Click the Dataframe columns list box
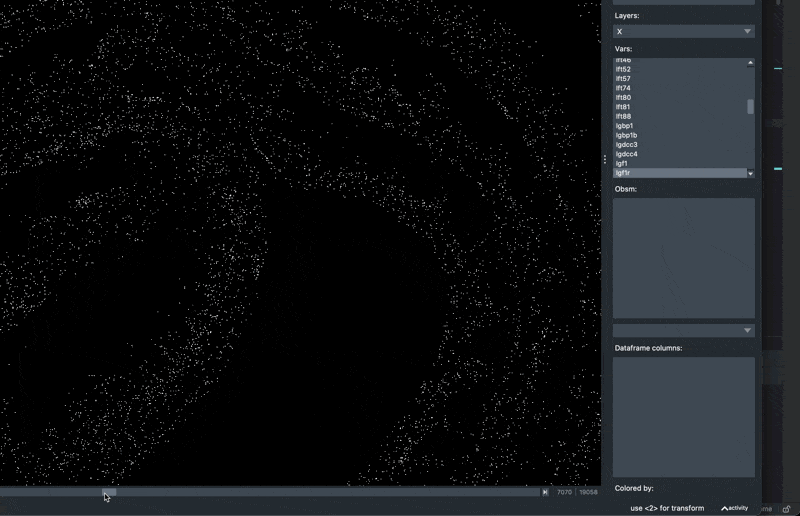 point(684,417)
